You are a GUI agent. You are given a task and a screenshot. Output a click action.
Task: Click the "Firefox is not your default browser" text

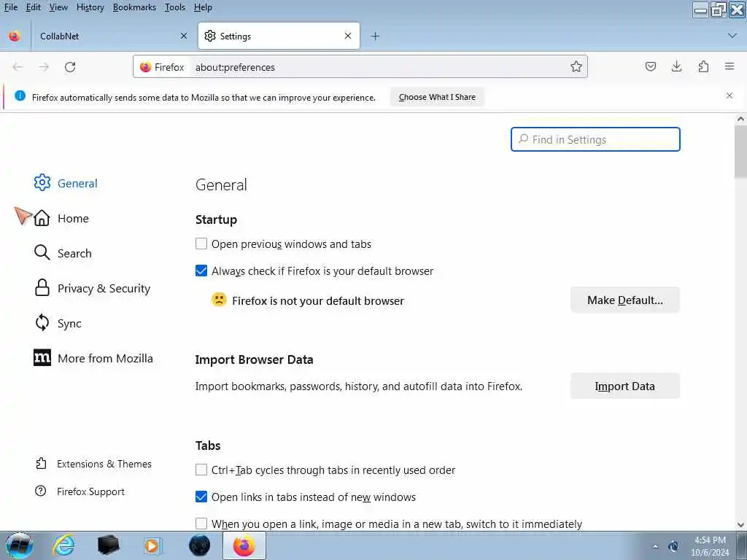pos(318,300)
